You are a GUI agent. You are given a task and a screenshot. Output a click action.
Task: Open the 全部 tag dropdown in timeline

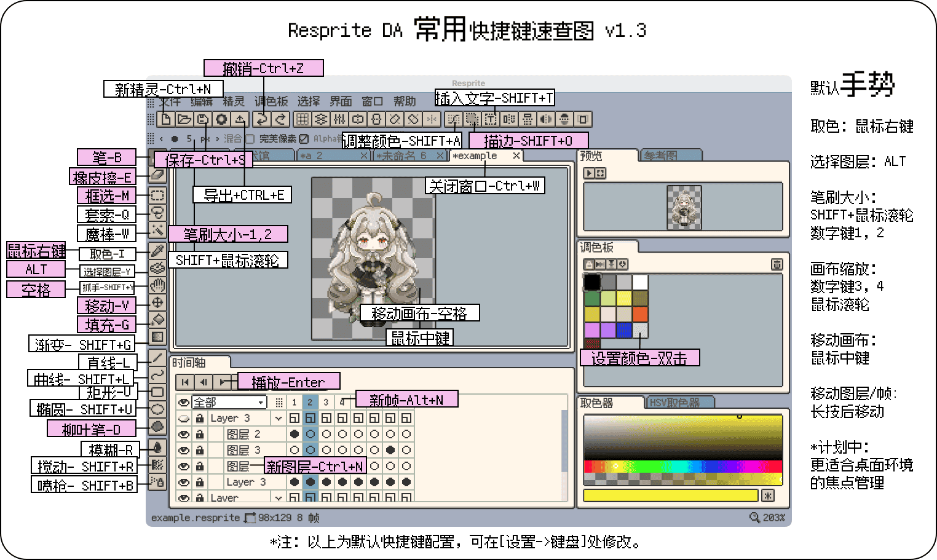tap(229, 402)
